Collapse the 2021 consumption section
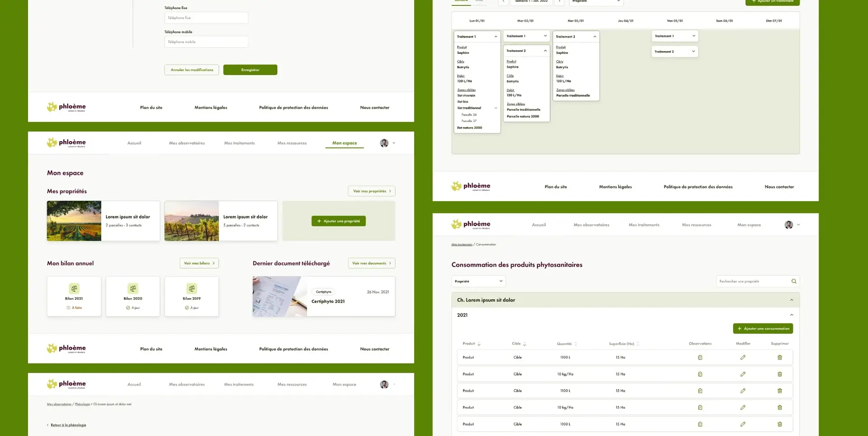 point(792,315)
